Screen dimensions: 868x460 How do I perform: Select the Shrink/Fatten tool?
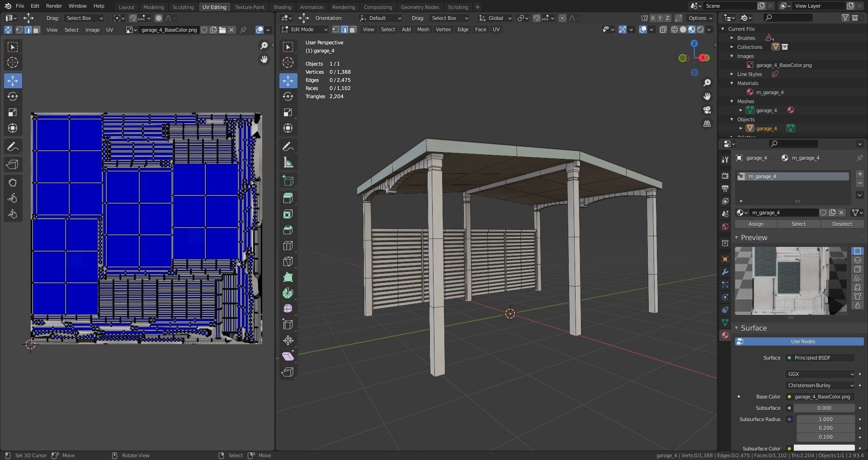[288, 341]
